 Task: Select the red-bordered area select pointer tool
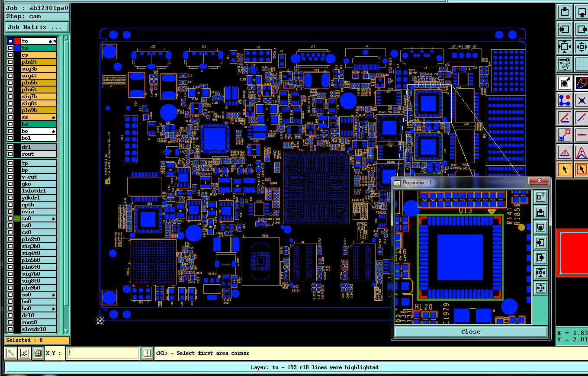tap(582, 169)
